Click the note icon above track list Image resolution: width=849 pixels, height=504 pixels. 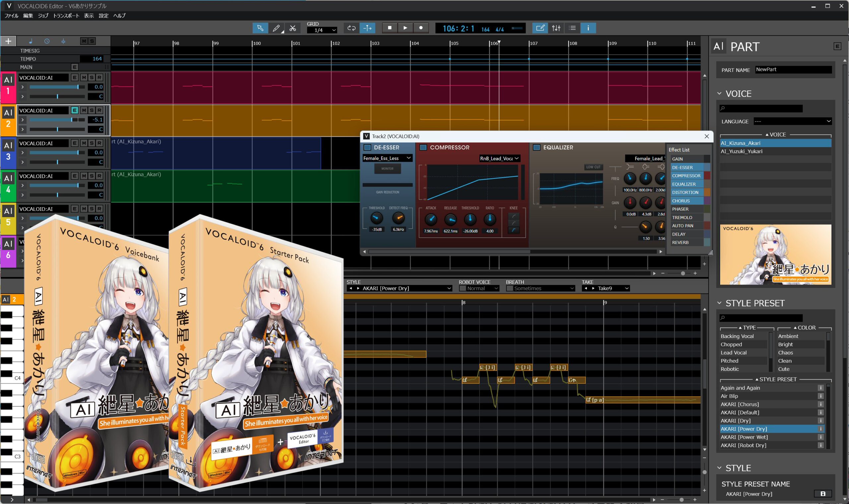click(31, 41)
